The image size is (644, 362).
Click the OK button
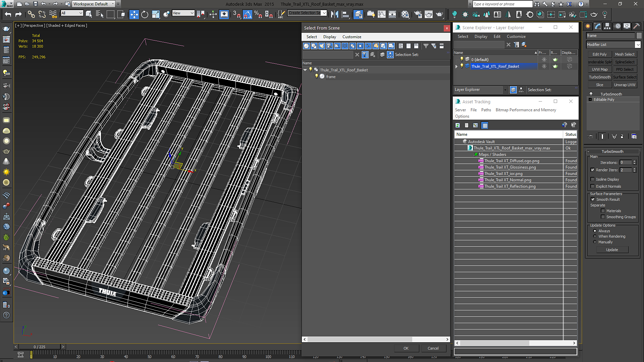pyautogui.click(x=406, y=348)
